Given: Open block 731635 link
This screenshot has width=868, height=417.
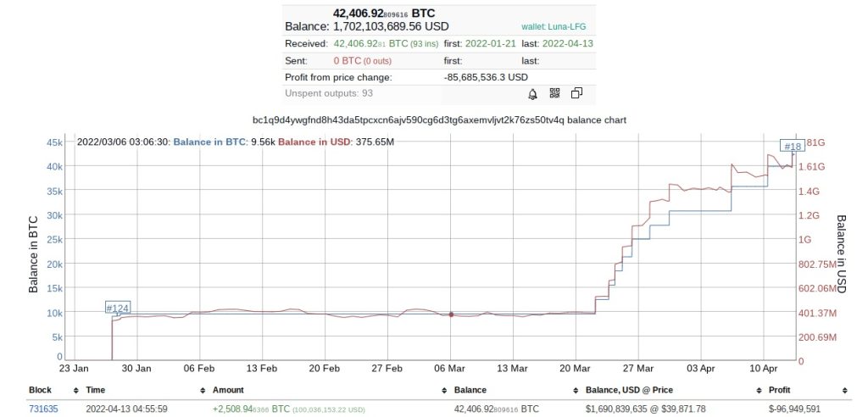Looking at the screenshot, I should pyautogui.click(x=44, y=409).
